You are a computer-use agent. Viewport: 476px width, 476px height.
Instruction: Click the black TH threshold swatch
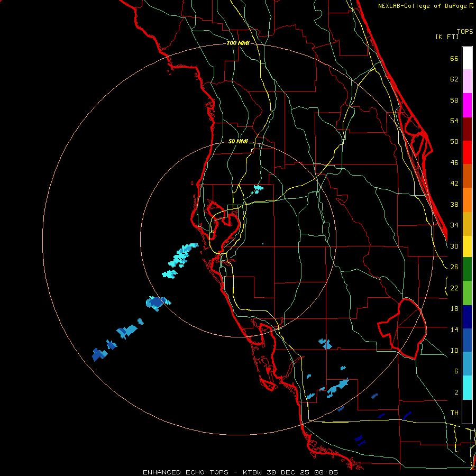(467, 411)
